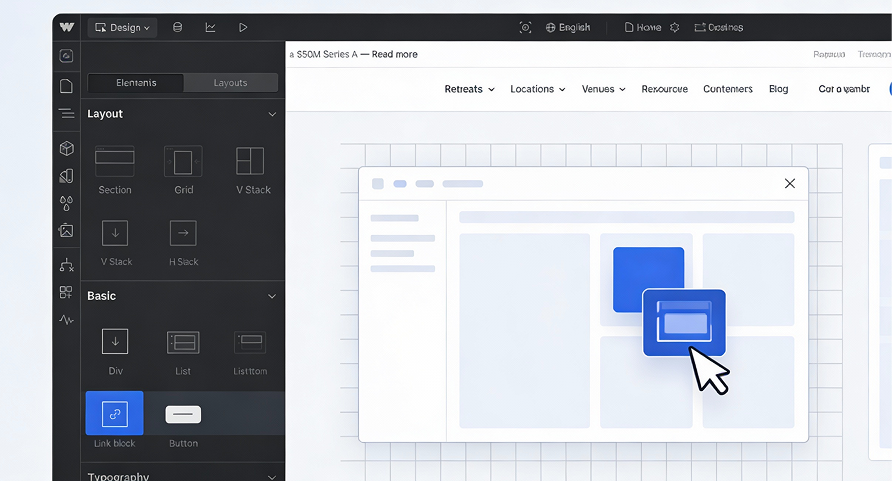
Task: Close the dialog with the X button
Action: [790, 183]
